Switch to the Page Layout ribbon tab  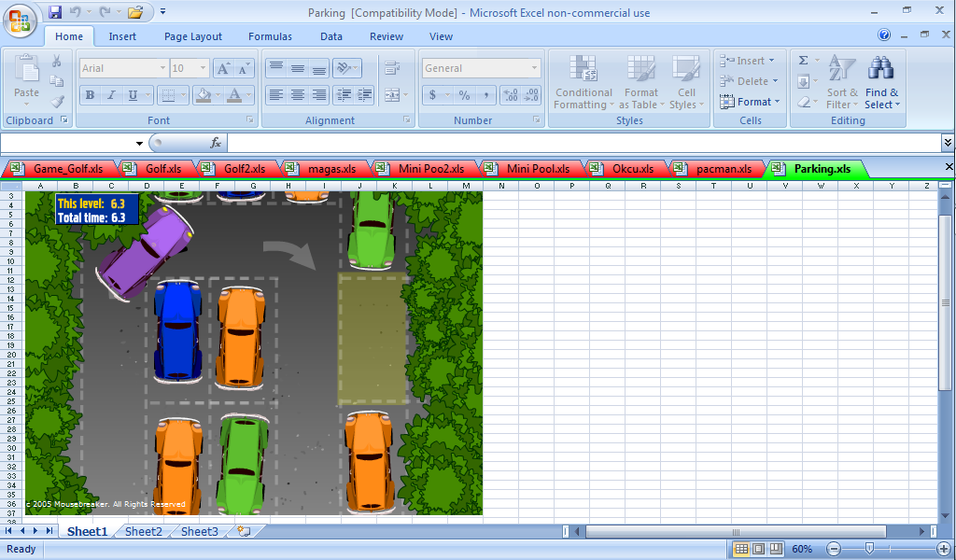[x=193, y=36]
